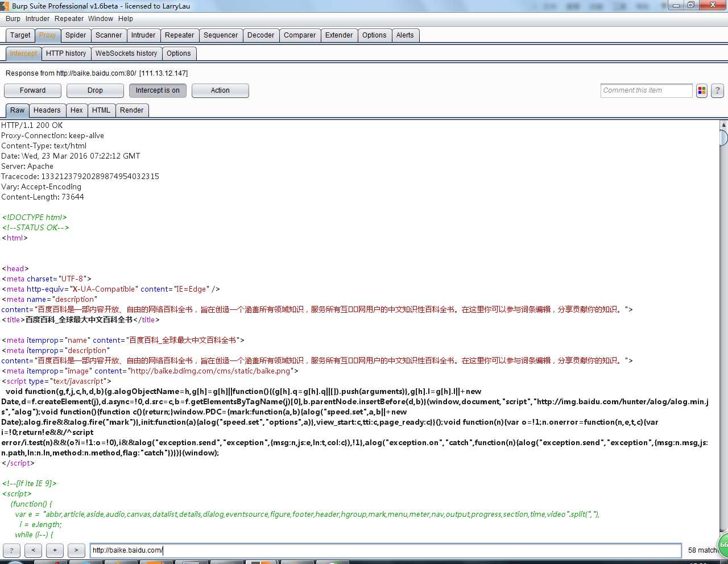Switch to the Headers view tab
This screenshot has width=728, height=564.
coord(47,110)
